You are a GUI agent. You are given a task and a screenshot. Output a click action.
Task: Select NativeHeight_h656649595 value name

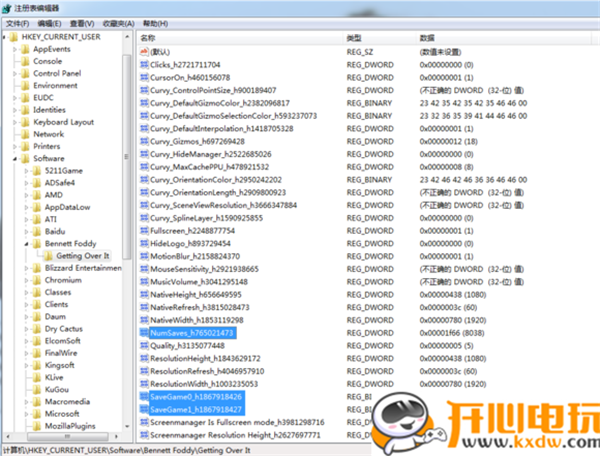tap(196, 295)
